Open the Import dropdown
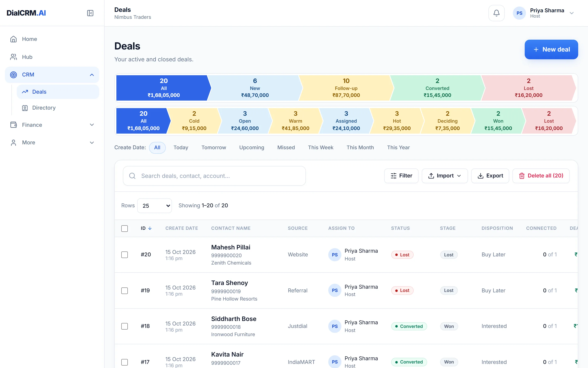The height and width of the screenshot is (368, 588). pos(444,176)
